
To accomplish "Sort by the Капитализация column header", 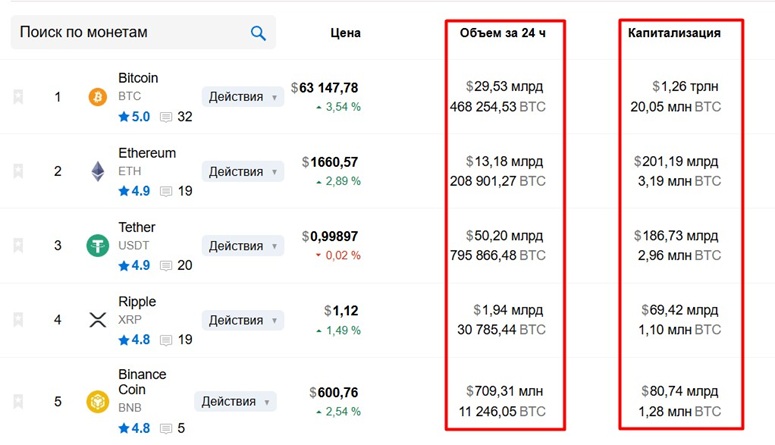I will (x=674, y=33).
